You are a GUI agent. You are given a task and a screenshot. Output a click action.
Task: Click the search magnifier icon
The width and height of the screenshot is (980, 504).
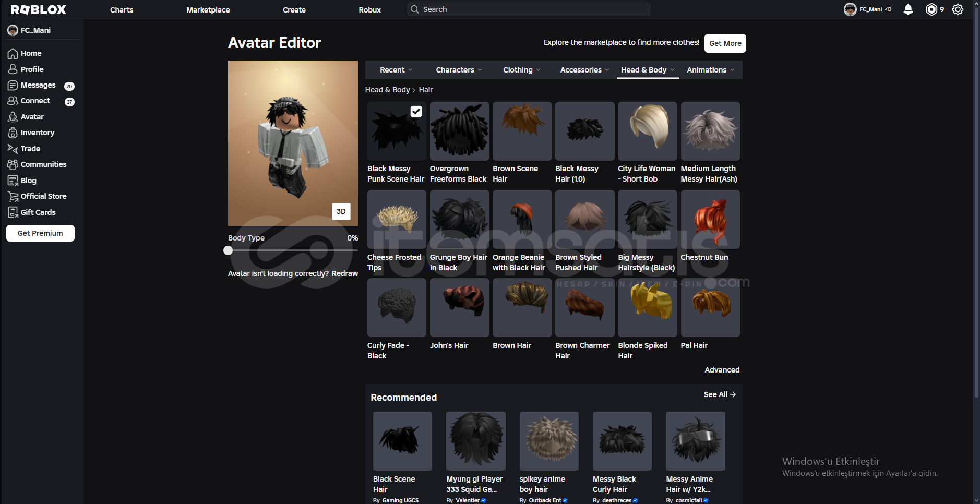[x=415, y=9]
